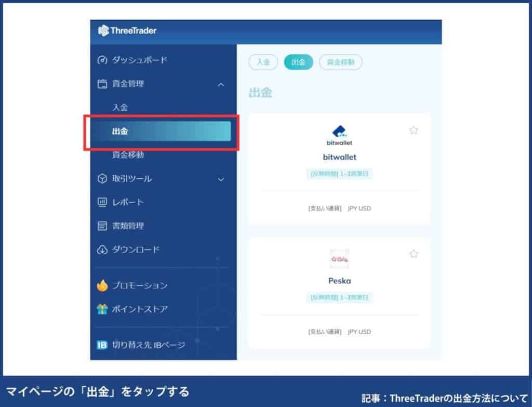Click the レポート monitor icon
The height and width of the screenshot is (407, 532).
click(102, 202)
